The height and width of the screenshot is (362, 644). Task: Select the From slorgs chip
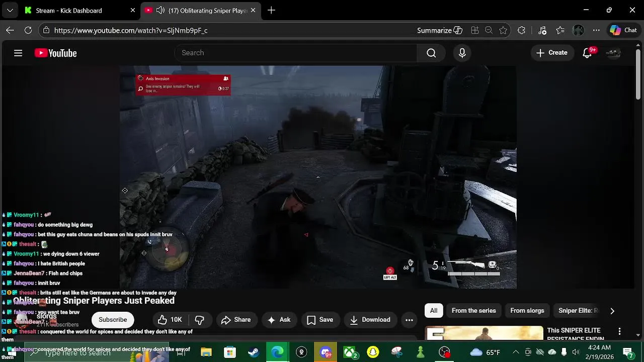(x=527, y=311)
